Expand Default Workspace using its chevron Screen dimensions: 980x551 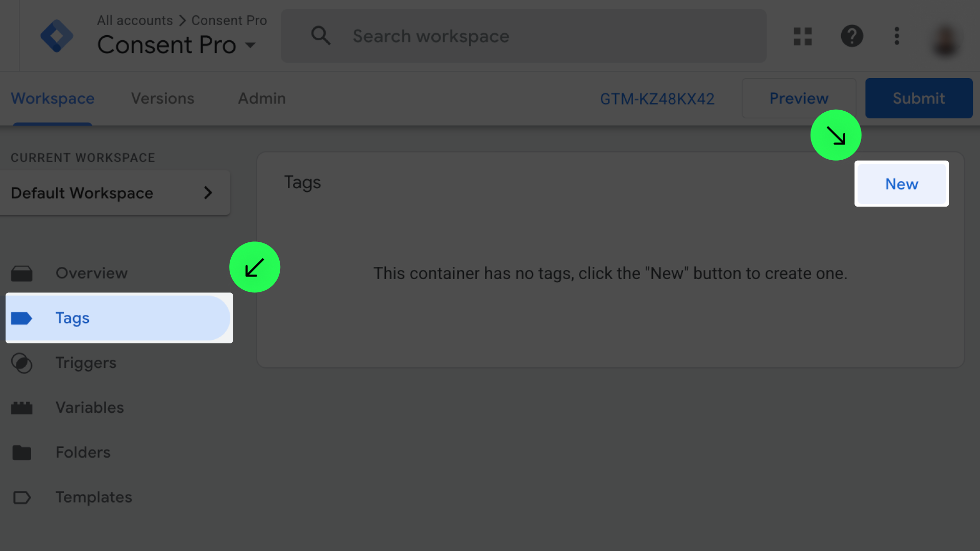pyautogui.click(x=208, y=193)
